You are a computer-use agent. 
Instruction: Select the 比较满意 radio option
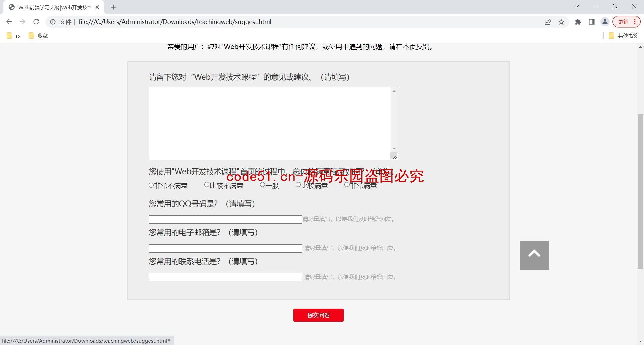(298, 185)
